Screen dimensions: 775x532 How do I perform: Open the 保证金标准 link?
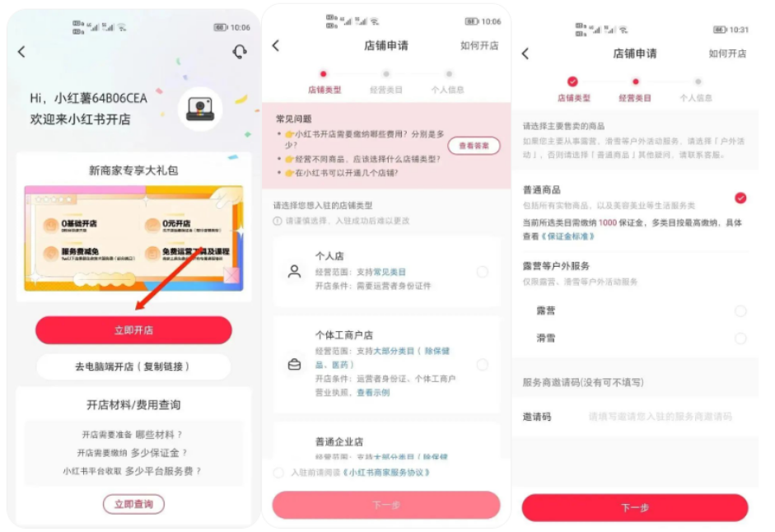[568, 236]
